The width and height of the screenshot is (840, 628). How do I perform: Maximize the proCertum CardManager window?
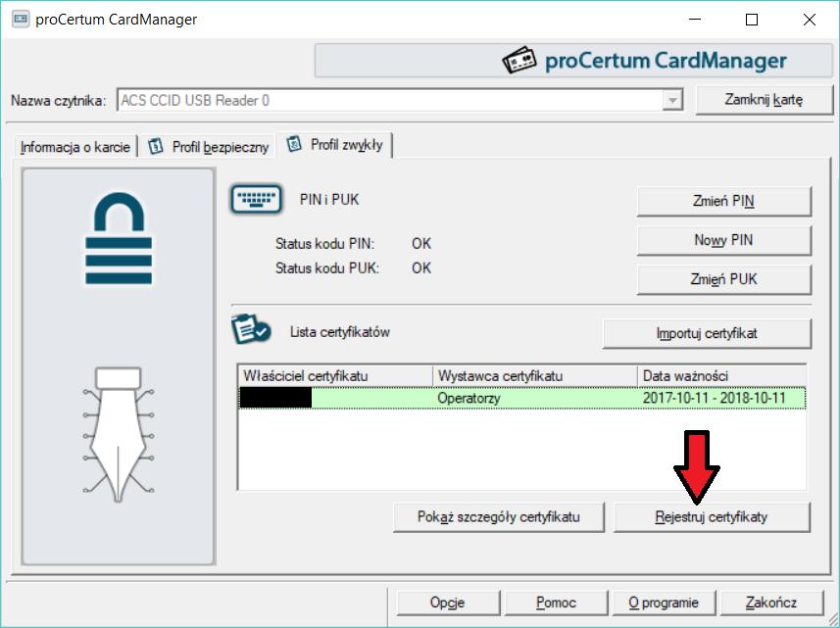752,20
